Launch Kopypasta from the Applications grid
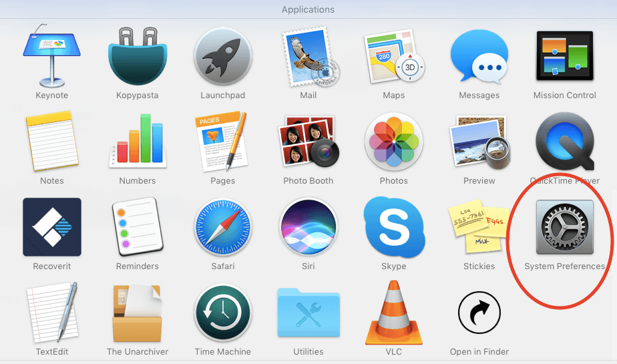 pyautogui.click(x=138, y=56)
